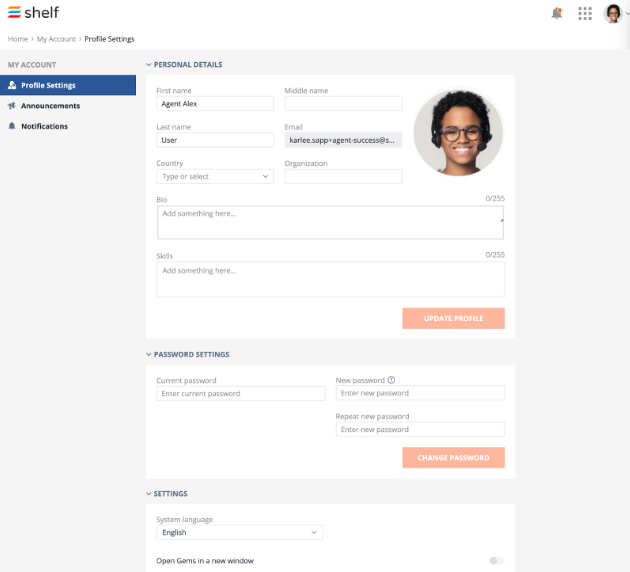Click the Current password field
This screenshot has height=572, width=630.
tap(241, 393)
